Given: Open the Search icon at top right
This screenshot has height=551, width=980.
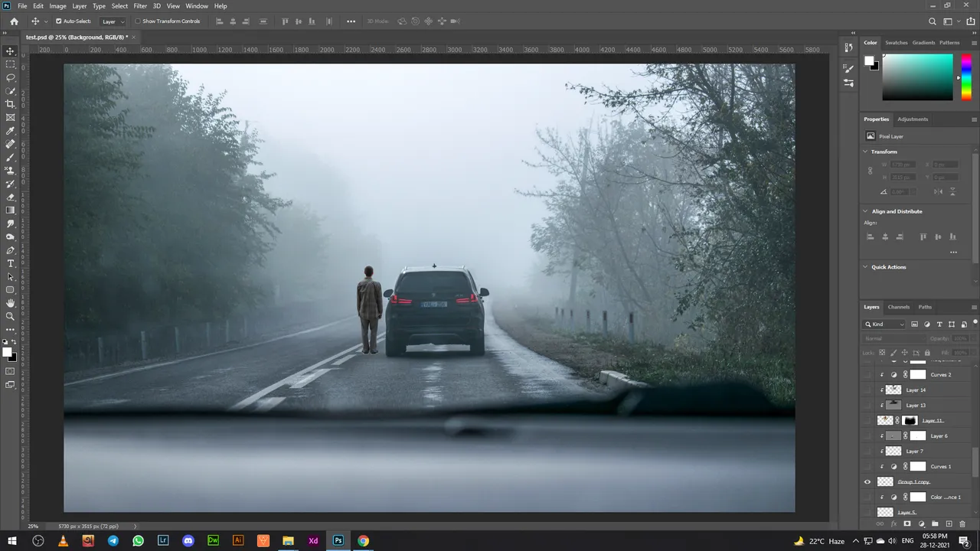Looking at the screenshot, I should (x=933, y=21).
